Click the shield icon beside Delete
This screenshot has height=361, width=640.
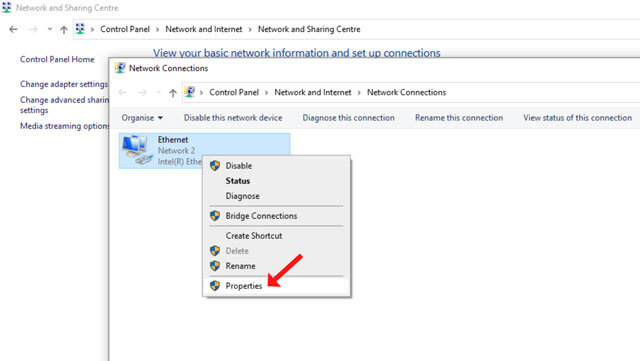click(215, 251)
